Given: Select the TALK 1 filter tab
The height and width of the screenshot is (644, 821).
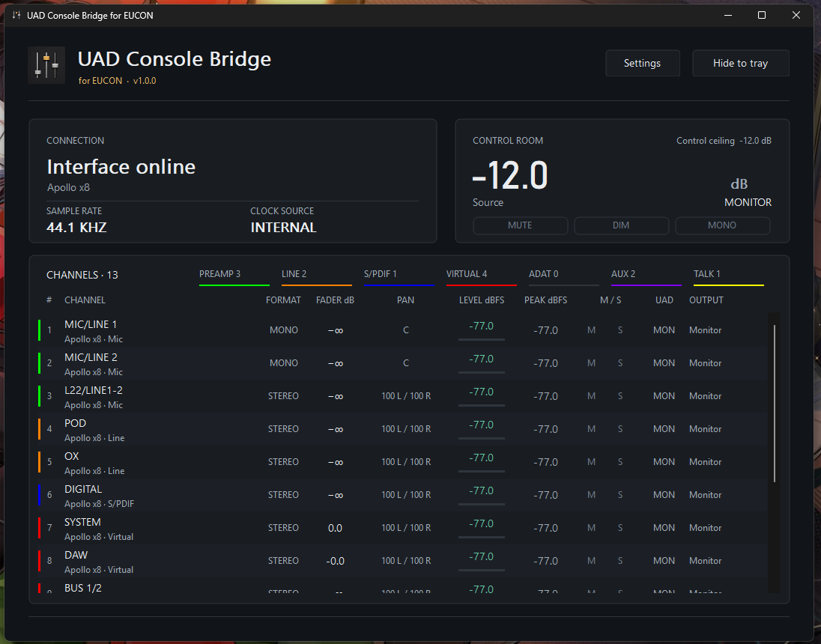Looking at the screenshot, I should point(728,276).
